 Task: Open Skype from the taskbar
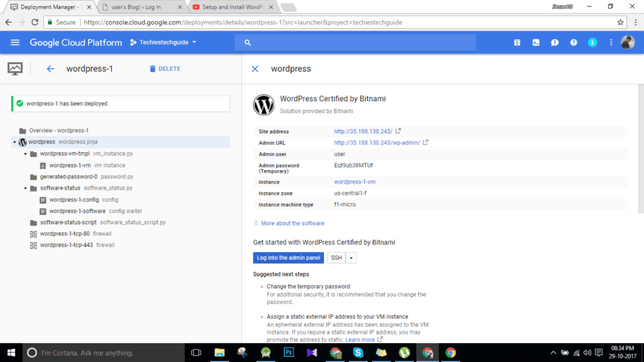(358, 353)
